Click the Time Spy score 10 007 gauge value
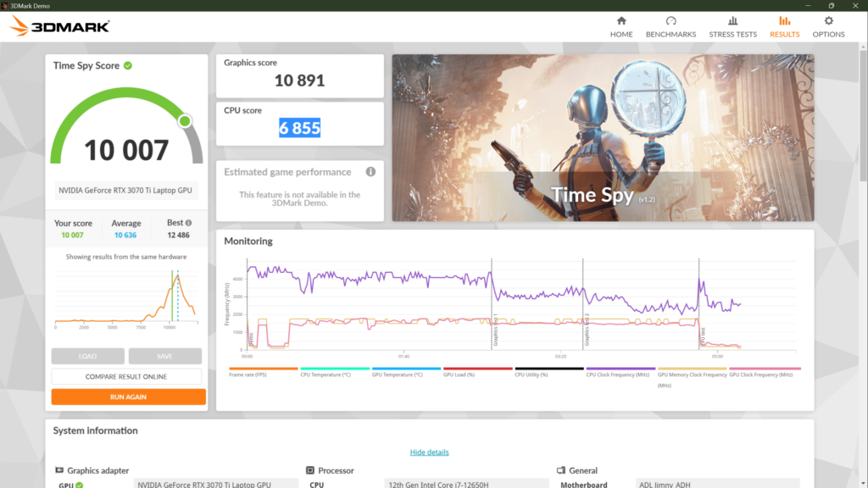Viewport: 868px width, 488px height. (126, 150)
